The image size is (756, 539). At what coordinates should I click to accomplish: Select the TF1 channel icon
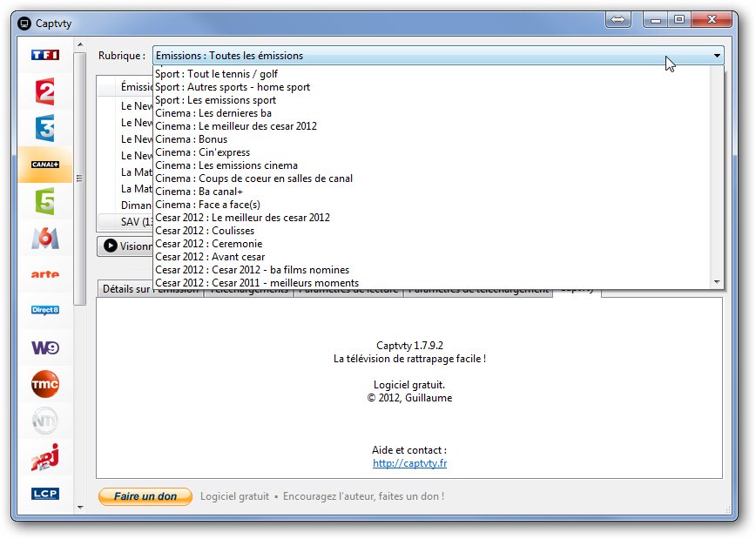pos(44,55)
